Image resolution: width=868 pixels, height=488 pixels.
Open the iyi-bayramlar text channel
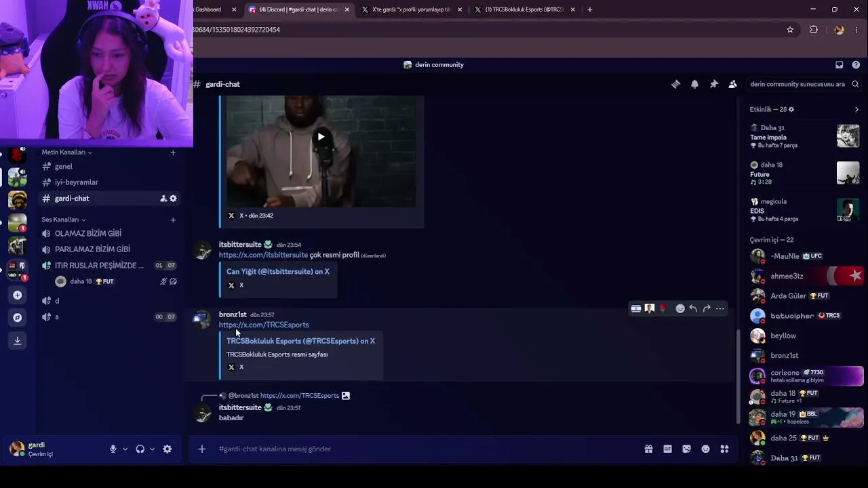pos(108,182)
